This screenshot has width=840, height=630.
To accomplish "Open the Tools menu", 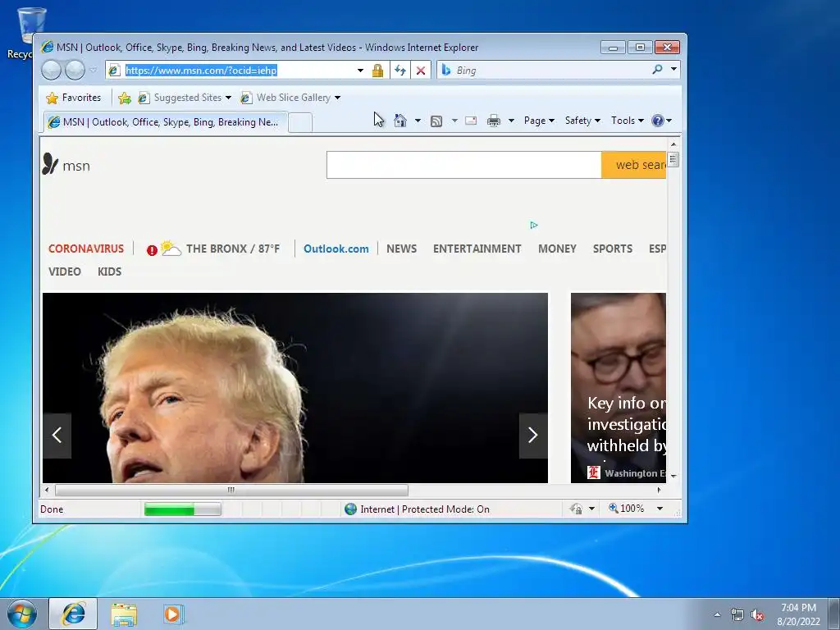I will 628,121.
